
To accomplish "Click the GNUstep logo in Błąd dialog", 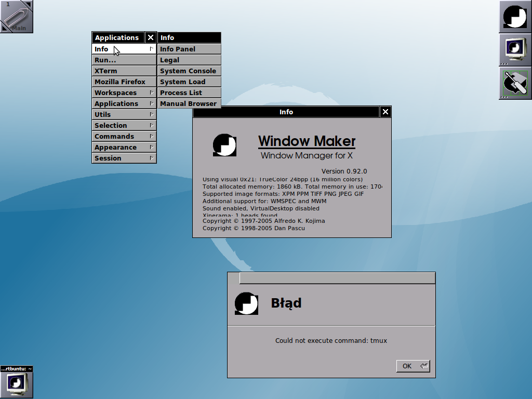I will 246,303.
